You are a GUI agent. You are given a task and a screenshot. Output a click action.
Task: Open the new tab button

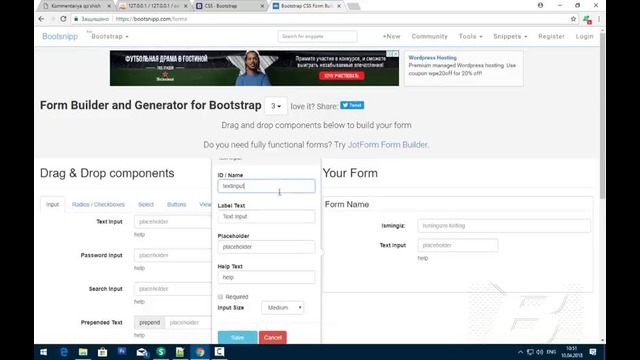tap(353, 6)
